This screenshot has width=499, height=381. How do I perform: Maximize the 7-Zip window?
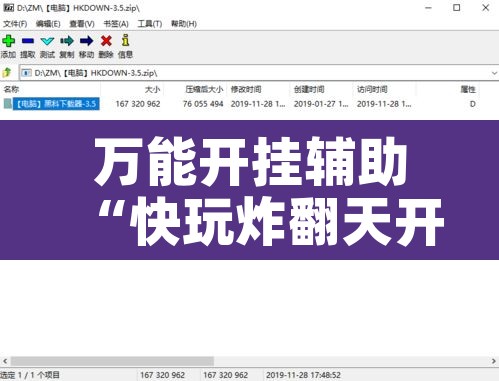pyautogui.click(x=457, y=8)
